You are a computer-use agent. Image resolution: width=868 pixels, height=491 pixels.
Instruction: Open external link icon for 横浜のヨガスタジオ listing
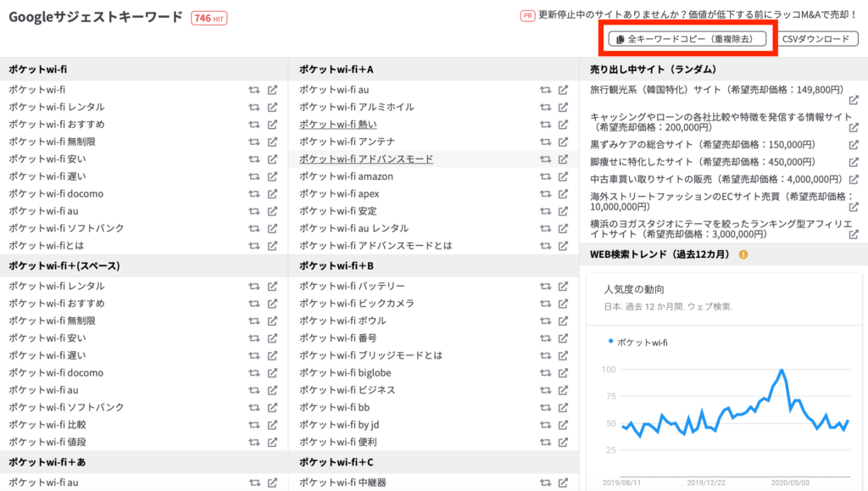854,234
